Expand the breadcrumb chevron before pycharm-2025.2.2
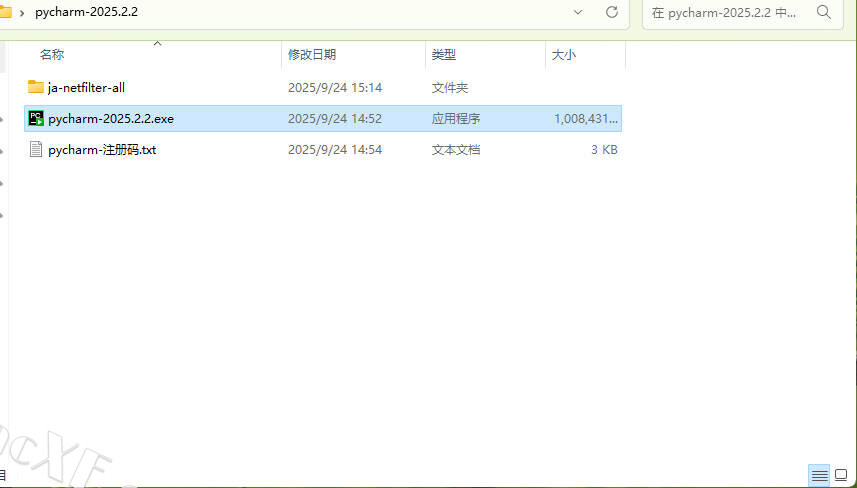 (x=21, y=13)
